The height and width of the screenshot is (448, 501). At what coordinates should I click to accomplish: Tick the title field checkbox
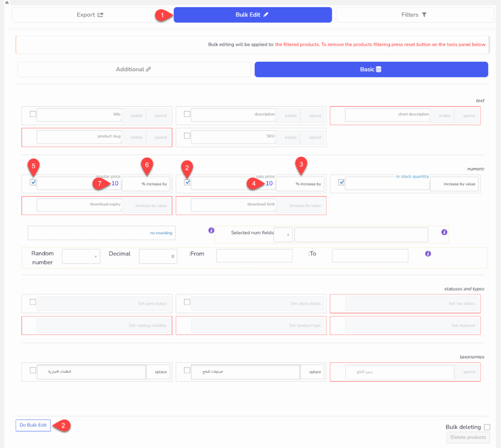click(x=33, y=114)
